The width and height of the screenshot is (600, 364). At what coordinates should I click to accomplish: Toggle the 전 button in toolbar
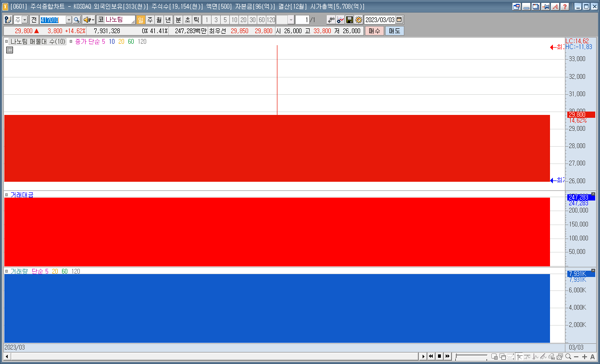coord(34,20)
